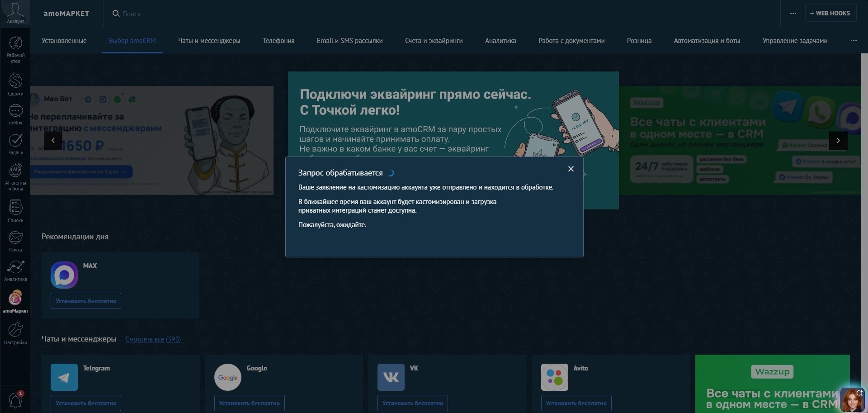Click the + WEB HOOKS button
This screenshot has height=413, width=868.
point(830,13)
